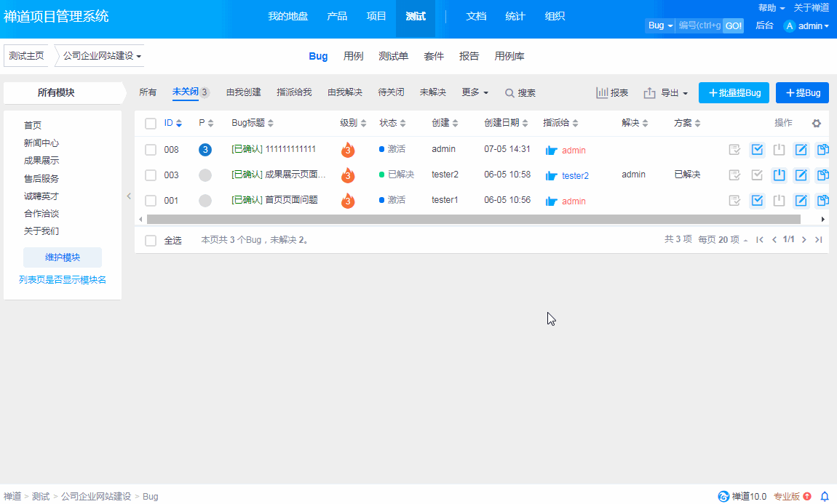Switch to the 用例 tab
Screen dimensions: 837x504
(353, 56)
